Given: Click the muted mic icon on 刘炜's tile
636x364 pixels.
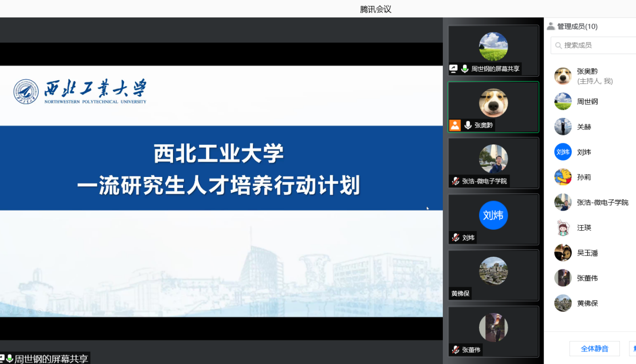Looking at the screenshot, I should [455, 238].
